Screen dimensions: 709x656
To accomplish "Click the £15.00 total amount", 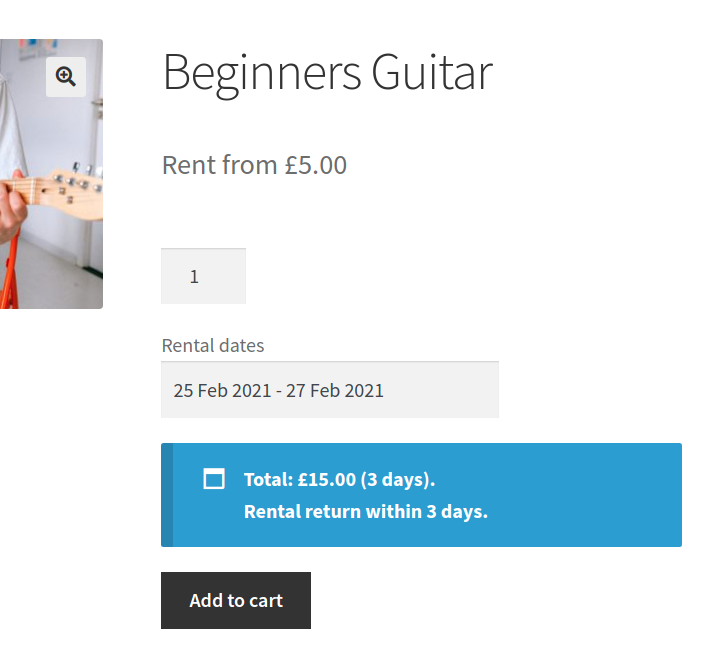I will [326, 479].
